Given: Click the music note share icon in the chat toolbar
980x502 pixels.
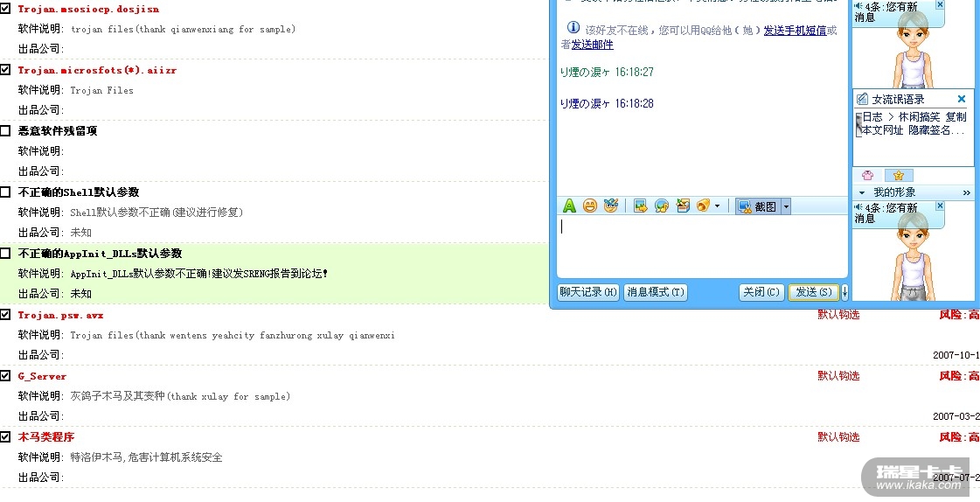Looking at the screenshot, I should tap(661, 206).
